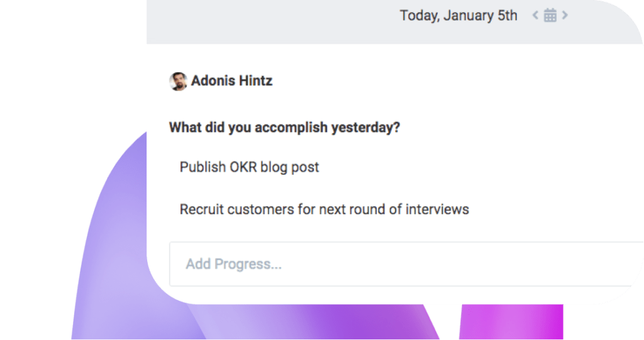Advance to next day with right chevron
Viewport: 644px width, 340px height.
point(565,16)
